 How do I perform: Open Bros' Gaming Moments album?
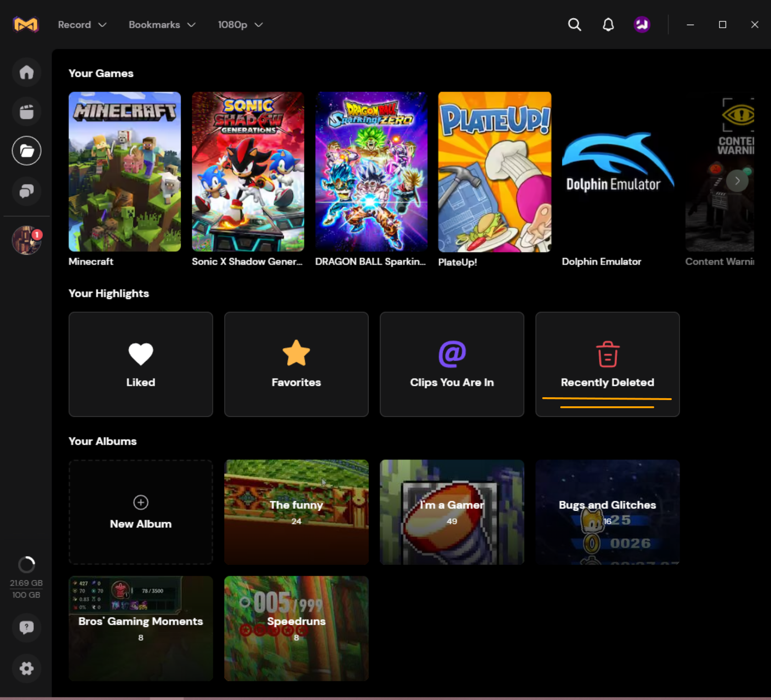click(141, 628)
